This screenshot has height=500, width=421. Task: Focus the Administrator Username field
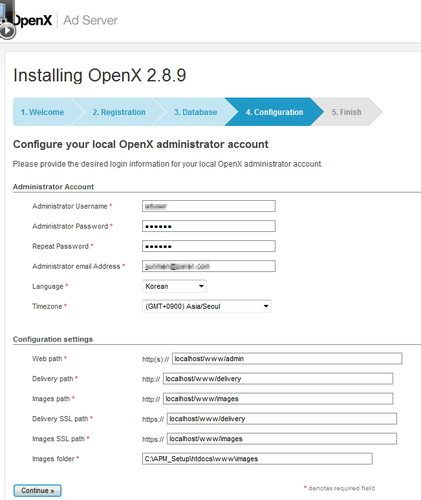tap(209, 206)
